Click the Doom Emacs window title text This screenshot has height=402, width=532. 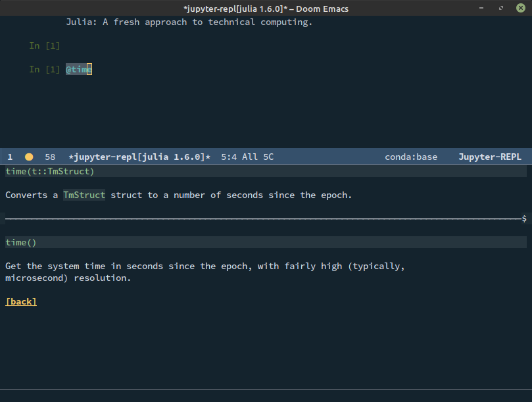click(x=266, y=9)
